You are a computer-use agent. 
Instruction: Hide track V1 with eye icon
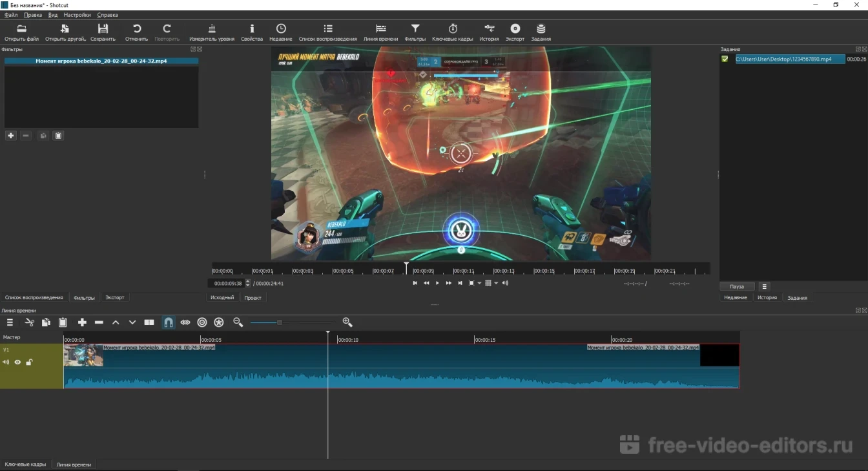[x=17, y=362]
